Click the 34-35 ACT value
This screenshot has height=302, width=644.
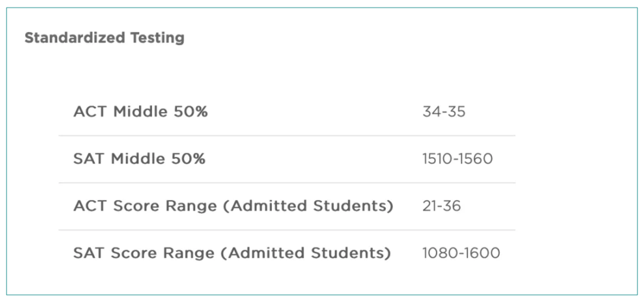444,111
